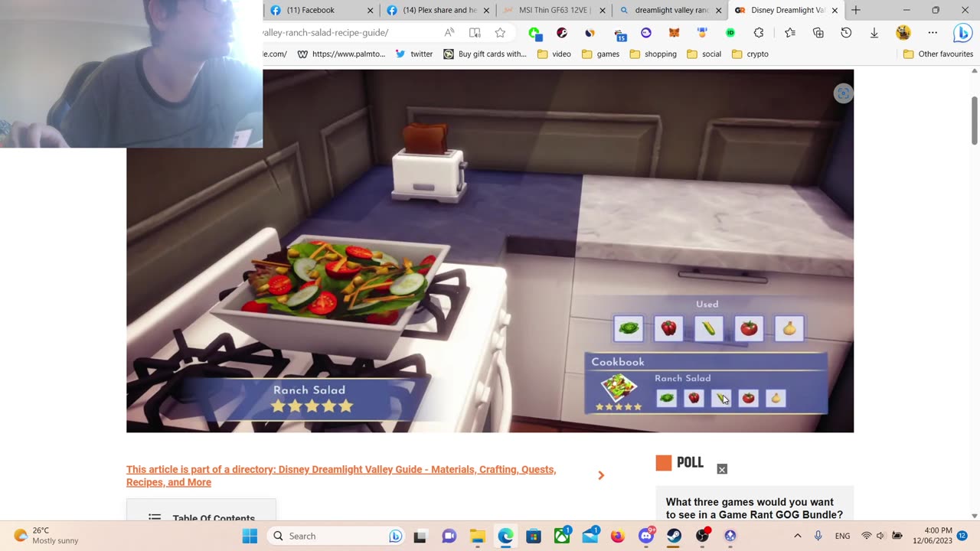This screenshot has height=551, width=980.
Task: Open the MSI Thin GF63 12VE tab
Action: (x=554, y=10)
